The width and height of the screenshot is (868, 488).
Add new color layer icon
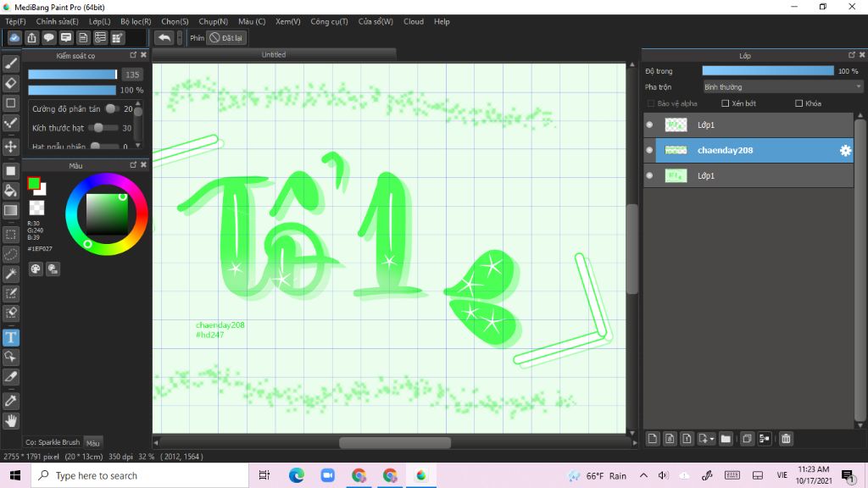[x=653, y=439]
